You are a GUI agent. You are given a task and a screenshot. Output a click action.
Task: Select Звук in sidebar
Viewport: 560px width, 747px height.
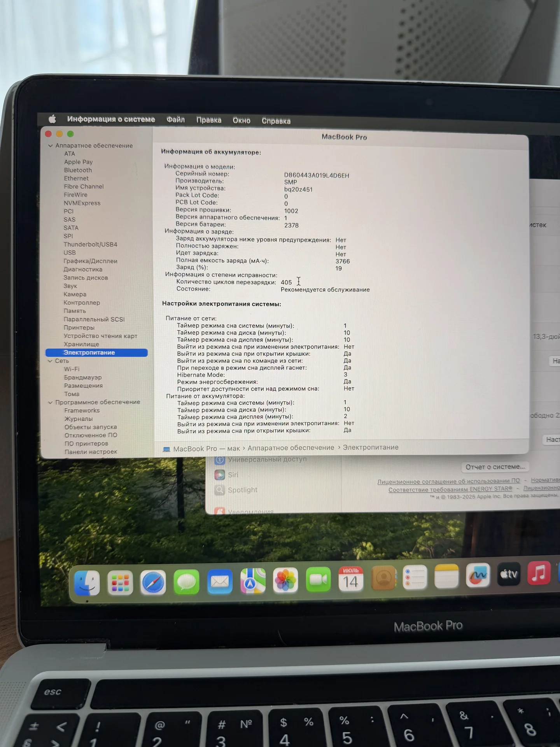tap(70, 286)
